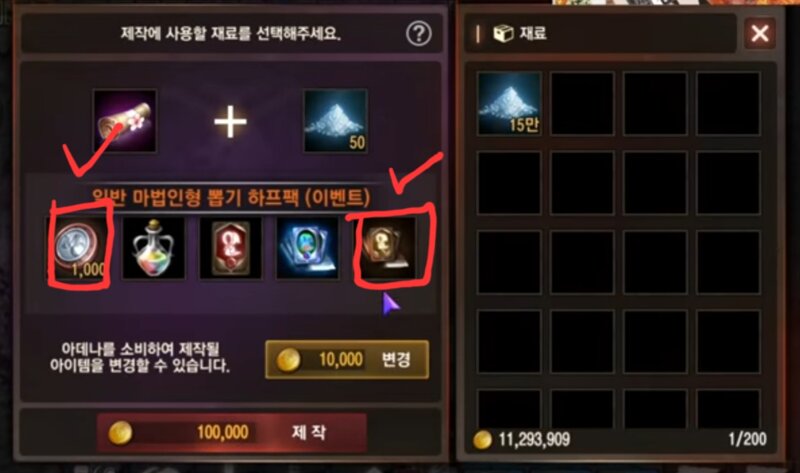Click the white plus sign between materials
The image size is (800, 473).
(231, 121)
